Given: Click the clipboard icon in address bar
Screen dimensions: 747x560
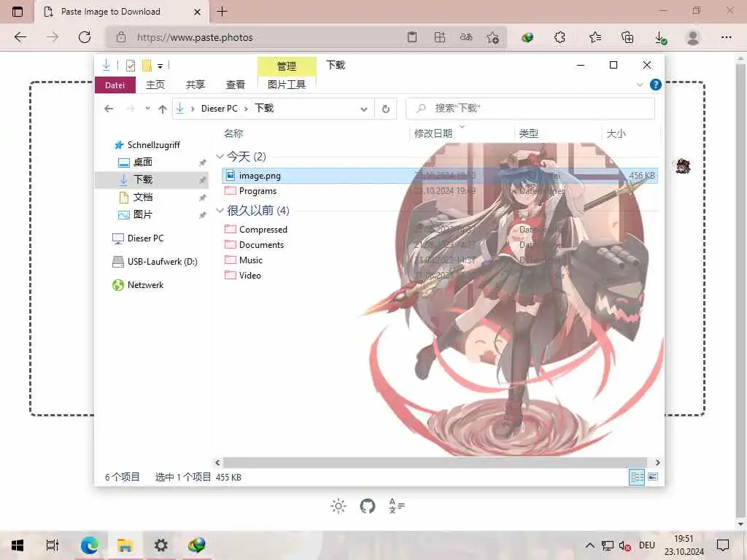Looking at the screenshot, I should [x=412, y=37].
